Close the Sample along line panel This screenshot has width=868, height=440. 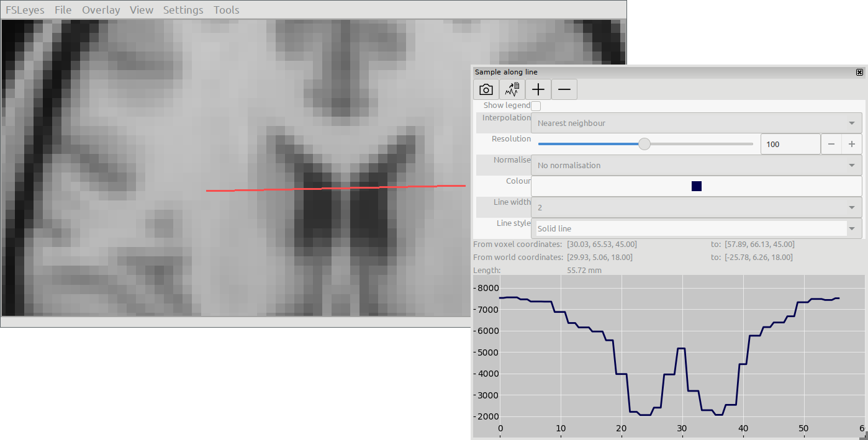[x=860, y=71]
